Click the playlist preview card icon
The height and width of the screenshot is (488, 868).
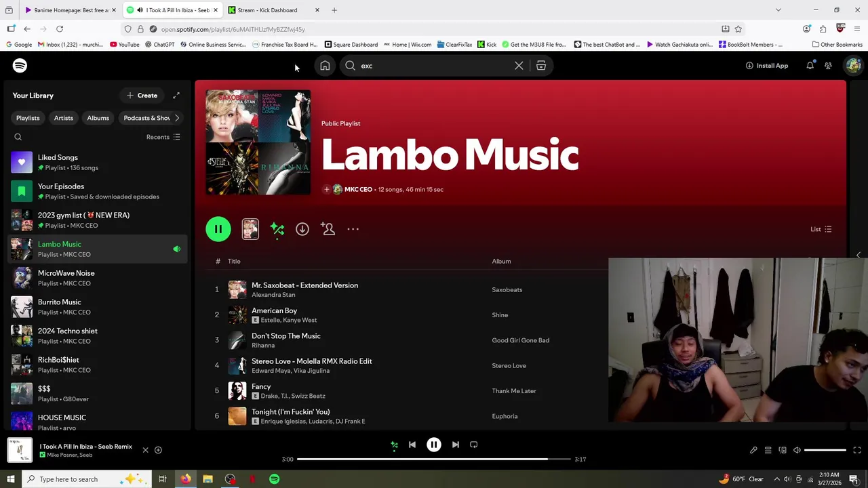(250, 229)
